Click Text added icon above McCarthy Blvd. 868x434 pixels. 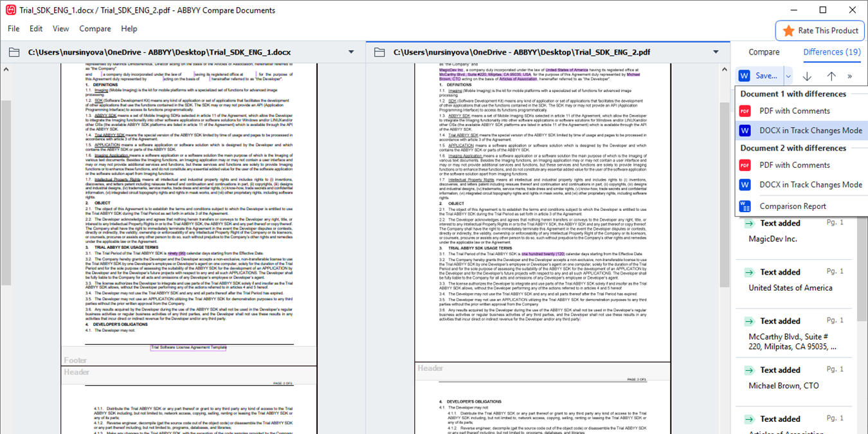coord(749,321)
